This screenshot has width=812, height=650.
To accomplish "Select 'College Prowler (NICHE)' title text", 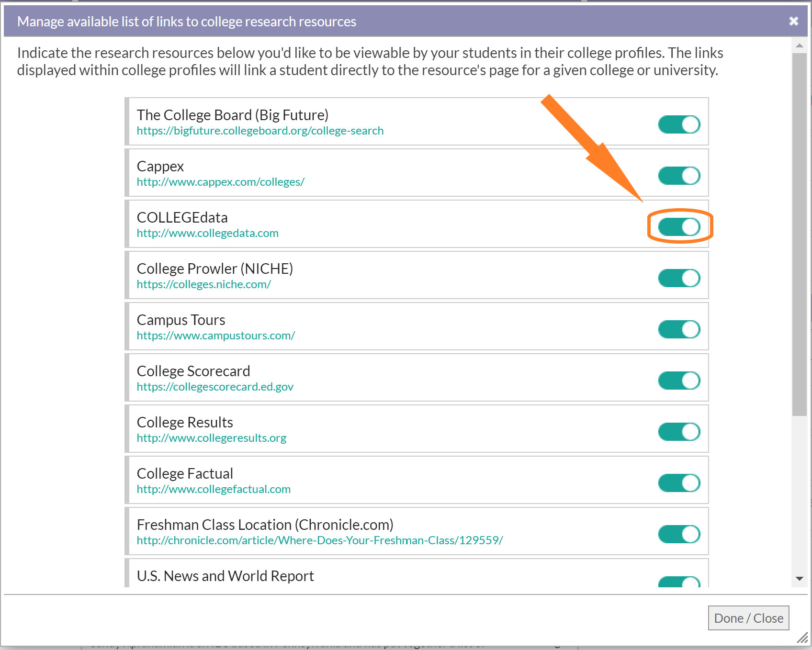I will point(215,269).
